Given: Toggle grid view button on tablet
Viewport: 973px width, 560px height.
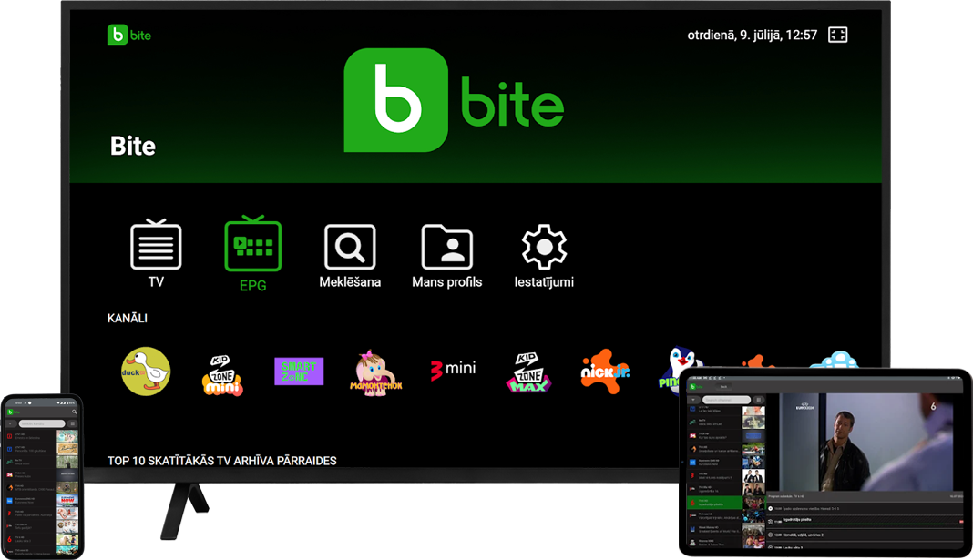Looking at the screenshot, I should [x=759, y=400].
